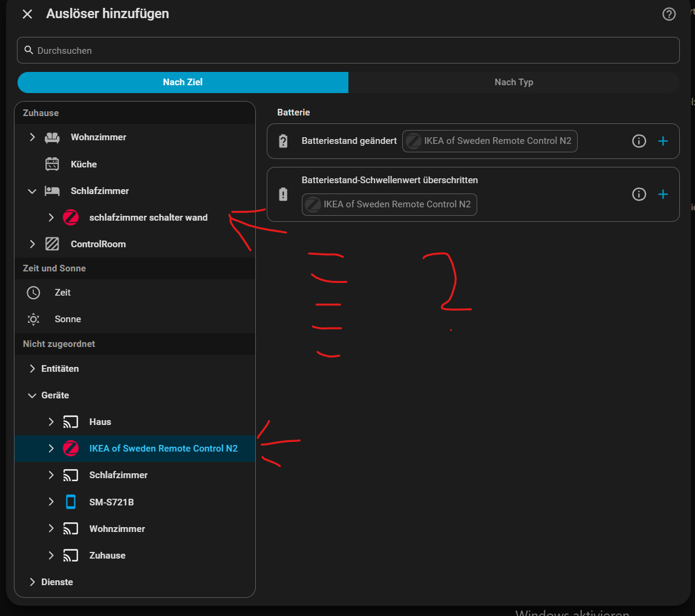Click the Zuhause cast icon
Viewport: 695px width, 616px height.
[x=71, y=556]
